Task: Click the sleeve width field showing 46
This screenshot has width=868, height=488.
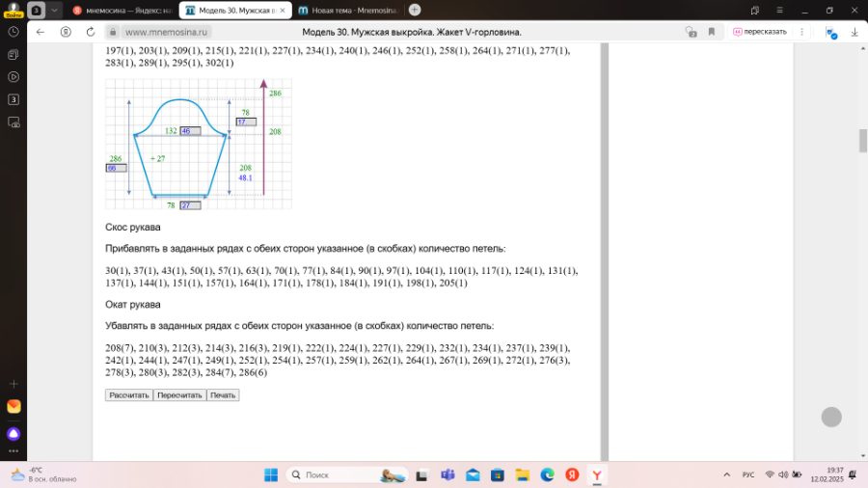Action: pyautogui.click(x=189, y=130)
